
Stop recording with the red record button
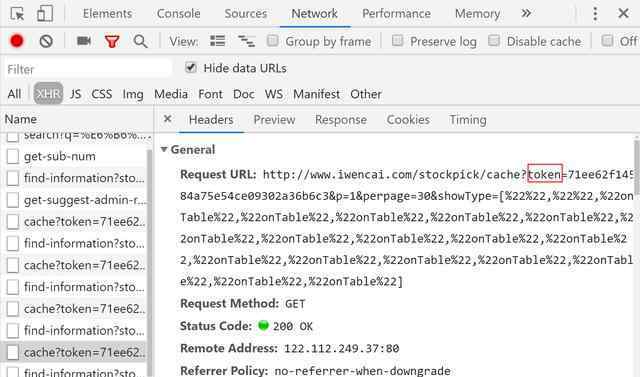click(x=17, y=41)
